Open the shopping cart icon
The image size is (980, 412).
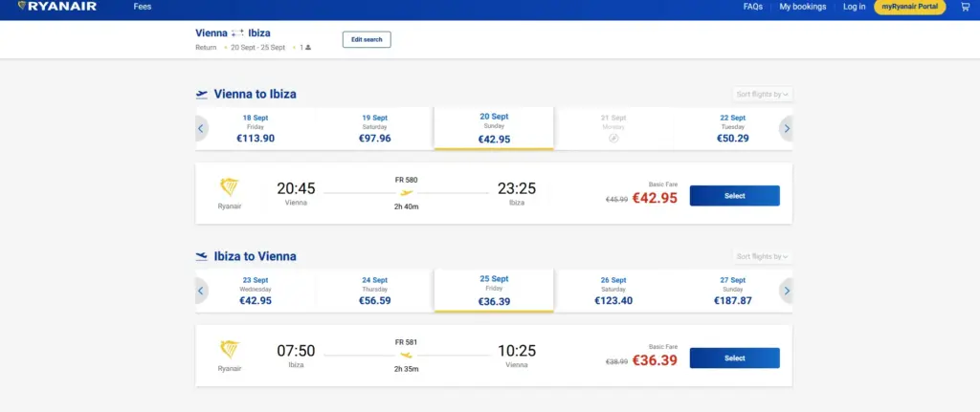pyautogui.click(x=965, y=7)
